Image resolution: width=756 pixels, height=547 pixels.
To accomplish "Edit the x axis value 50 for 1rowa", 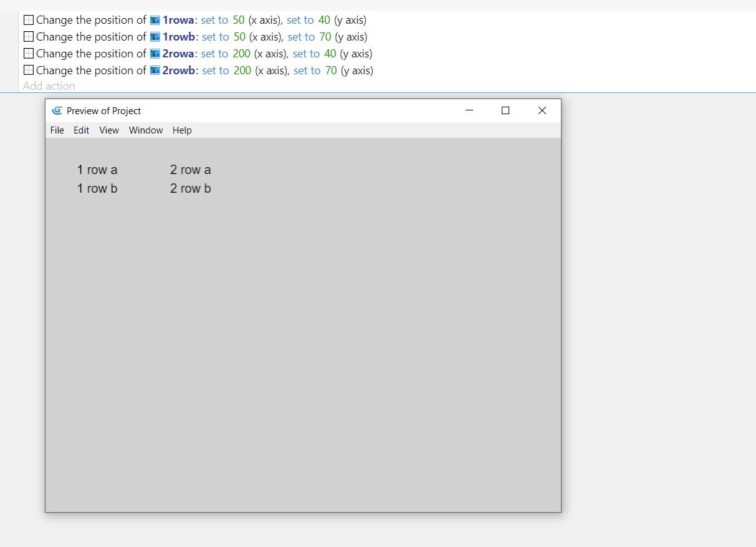I will pyautogui.click(x=239, y=20).
